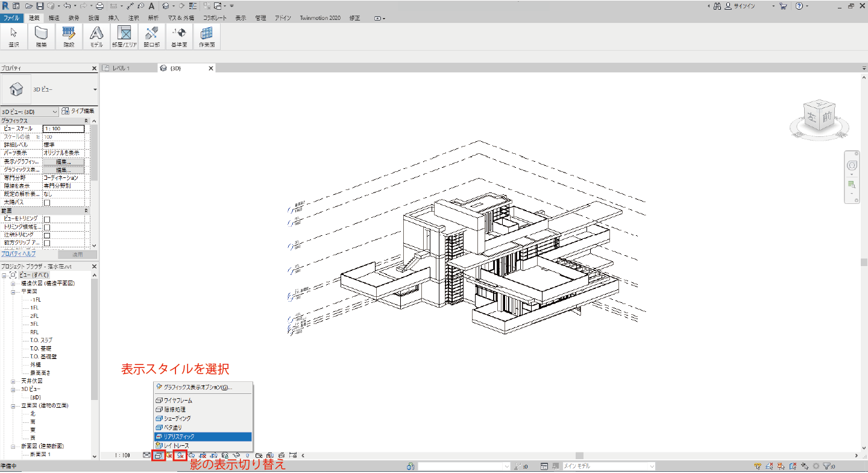Screen dimensions: 868x473
Task: Click the visual style icon in view bar
Action: tap(159, 456)
